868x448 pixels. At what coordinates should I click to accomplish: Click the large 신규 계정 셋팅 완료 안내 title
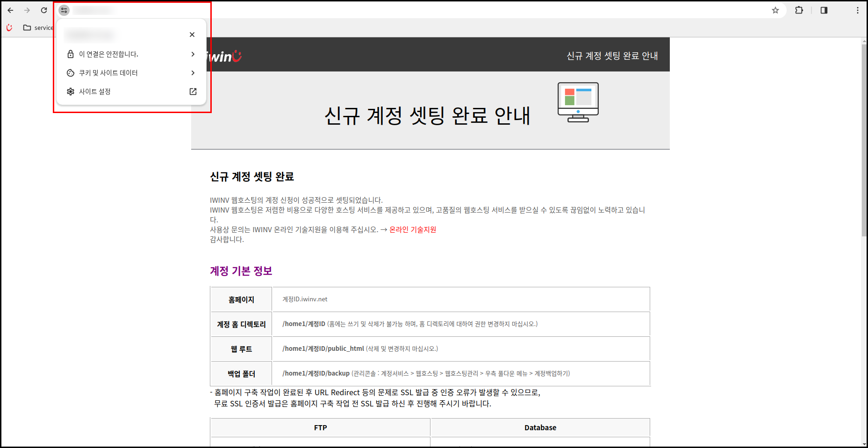(428, 115)
